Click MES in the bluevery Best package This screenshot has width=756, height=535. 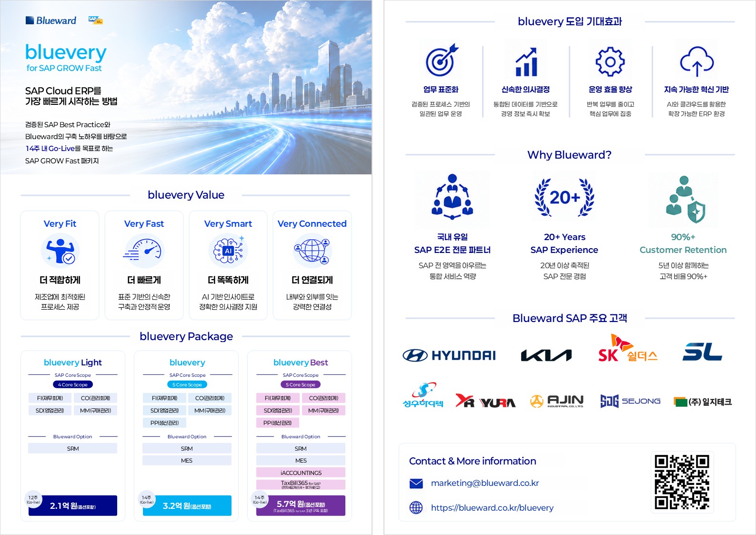(x=301, y=461)
